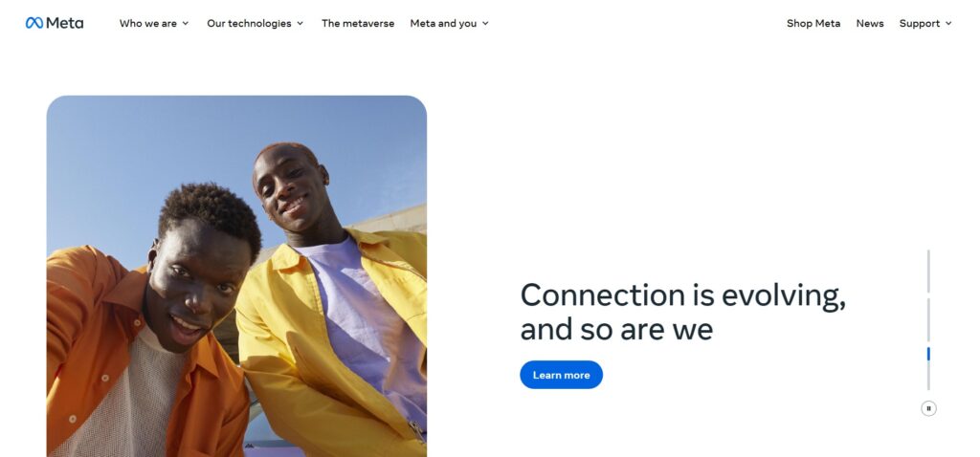Pause the hero carousel autoplay
The width and height of the screenshot is (980, 457).
928,408
